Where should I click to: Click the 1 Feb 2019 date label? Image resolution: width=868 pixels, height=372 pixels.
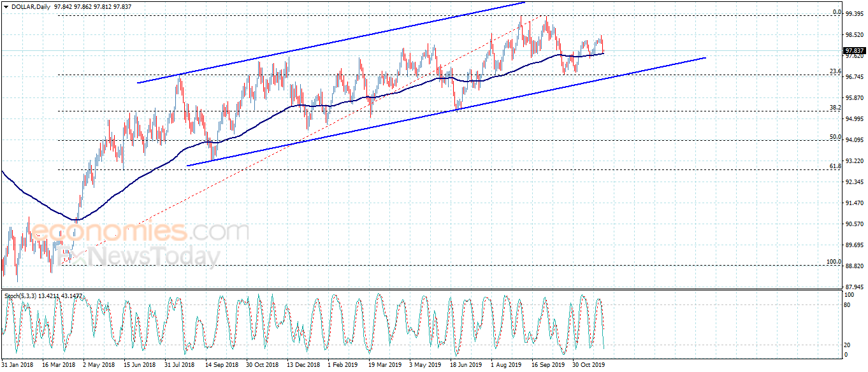344,366
